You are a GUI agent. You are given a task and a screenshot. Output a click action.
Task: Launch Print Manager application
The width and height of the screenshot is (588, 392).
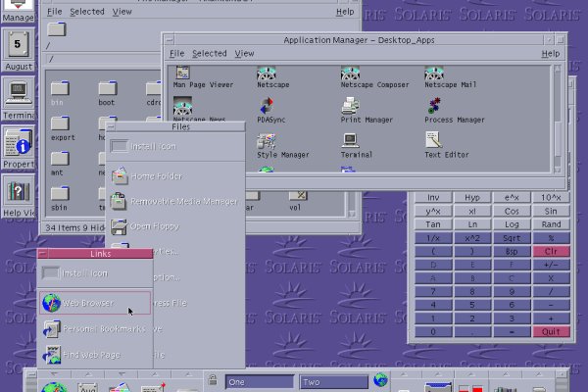coord(350,104)
